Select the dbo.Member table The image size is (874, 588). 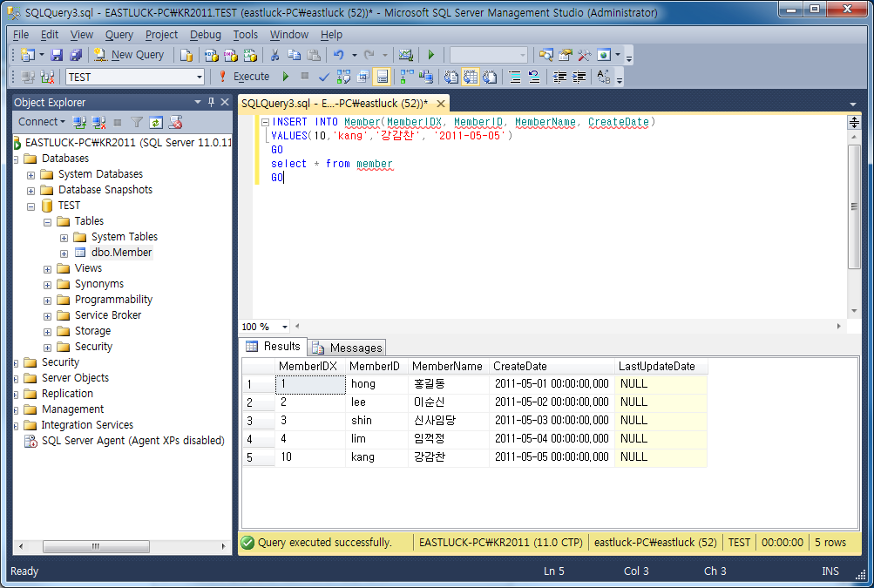click(121, 253)
